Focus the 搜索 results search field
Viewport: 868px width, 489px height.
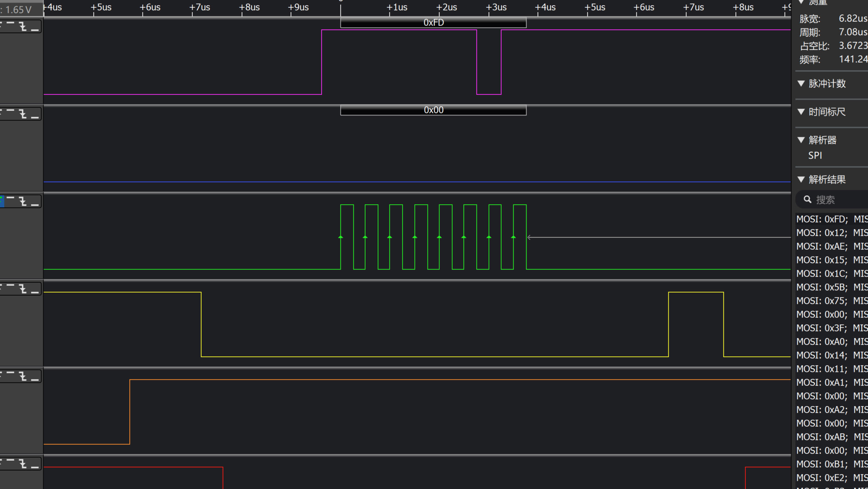(x=832, y=199)
